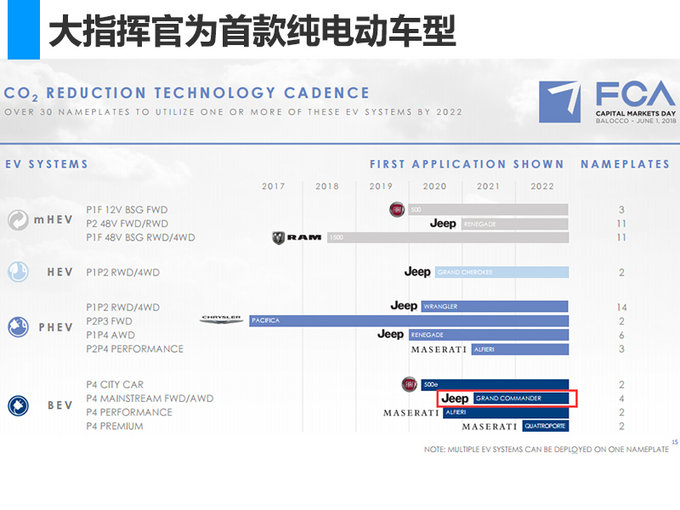This screenshot has height=510, width=680.
Task: Click the page number 15
Action: point(675,442)
